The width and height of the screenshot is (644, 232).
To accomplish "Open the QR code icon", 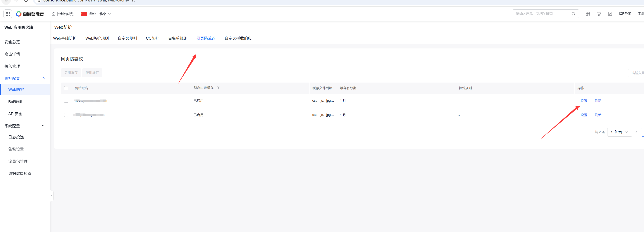I will tap(588, 14).
